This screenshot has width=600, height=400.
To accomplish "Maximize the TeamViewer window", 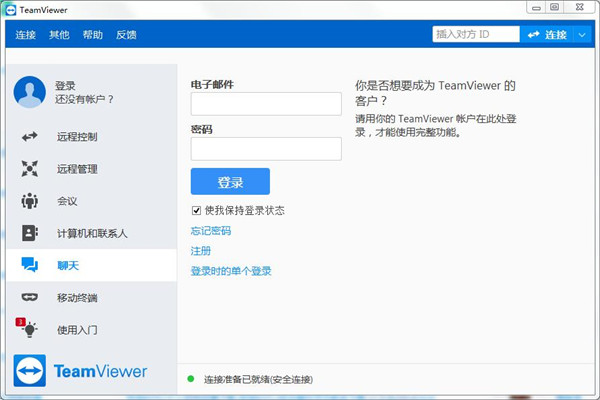I will (x=554, y=7).
